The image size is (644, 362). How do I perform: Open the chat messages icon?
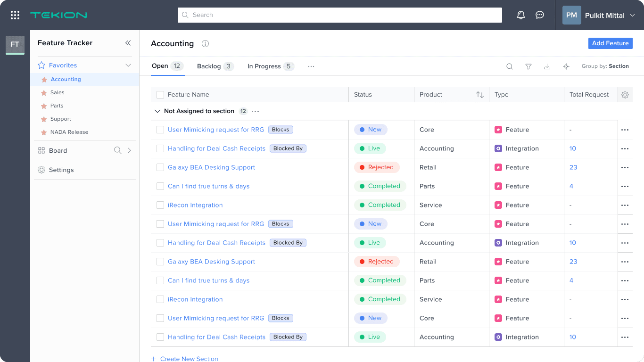pyautogui.click(x=540, y=15)
